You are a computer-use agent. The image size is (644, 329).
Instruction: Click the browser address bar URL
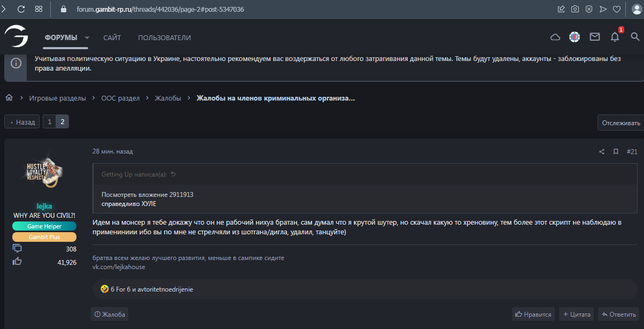pyautogui.click(x=160, y=9)
